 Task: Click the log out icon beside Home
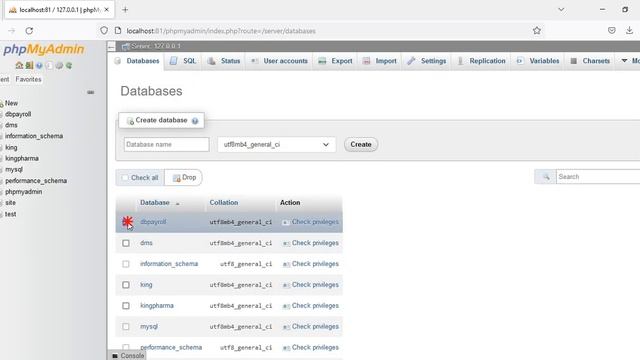(29, 65)
